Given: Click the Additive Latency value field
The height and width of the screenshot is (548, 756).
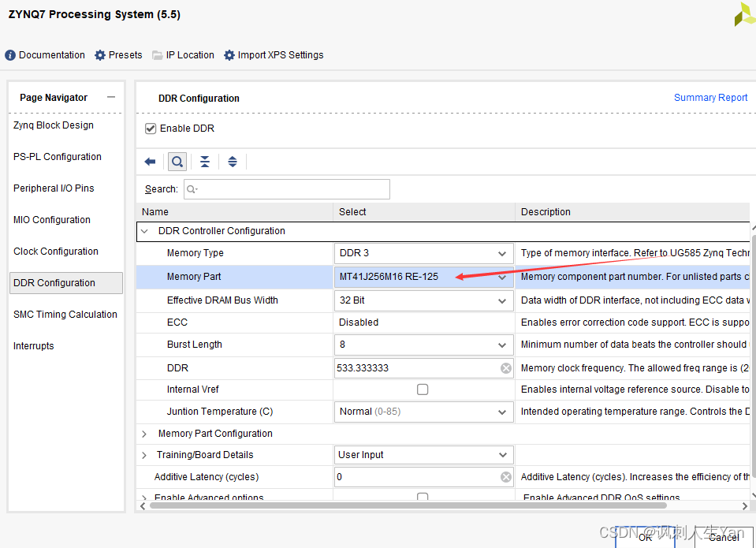Looking at the screenshot, I should (418, 477).
